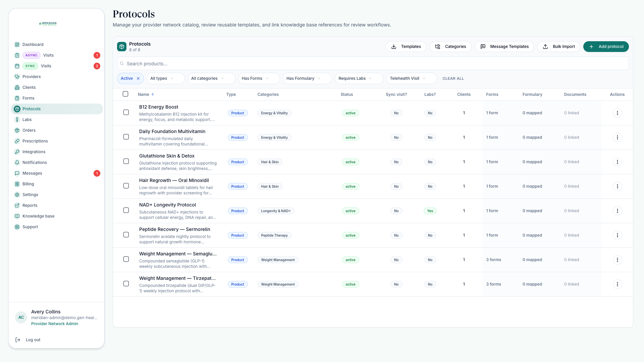Open the Categories button

pos(450,47)
